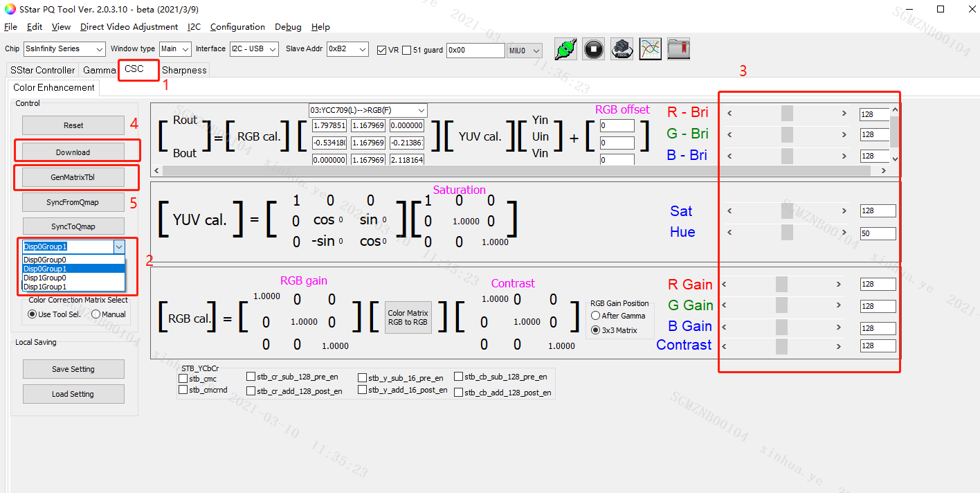Click the green connect plug icon
This screenshot has height=493, width=980.
pos(566,48)
